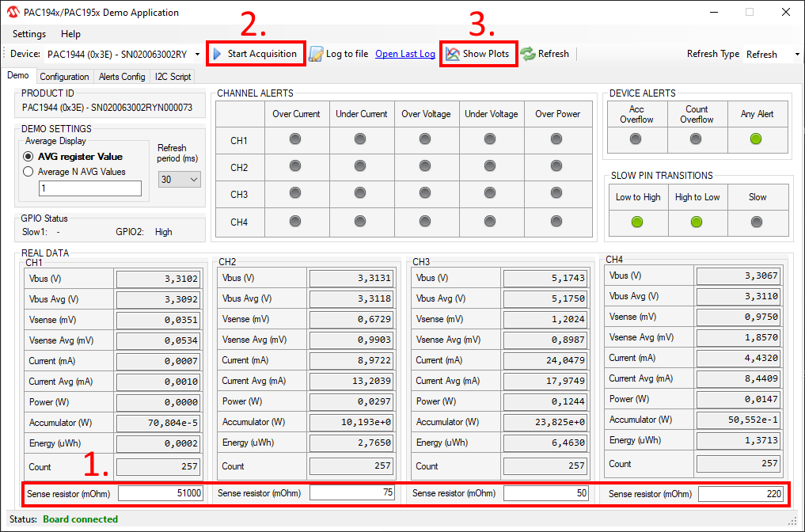Image resolution: width=805 pixels, height=532 pixels.
Task: Click CH3 Over Voltage alert indicator
Action: pos(425,193)
